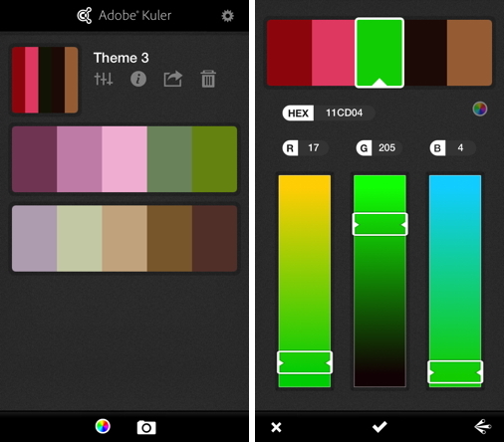Image resolution: width=504 pixels, height=442 pixels.
Task: Click the Adobe Kuler logo icon
Action: pos(85,16)
